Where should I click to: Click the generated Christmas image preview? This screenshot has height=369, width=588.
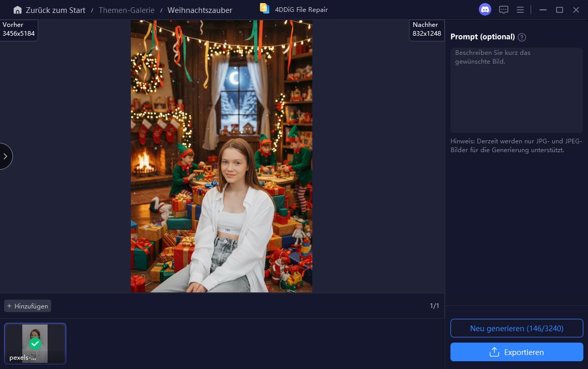pos(221,155)
